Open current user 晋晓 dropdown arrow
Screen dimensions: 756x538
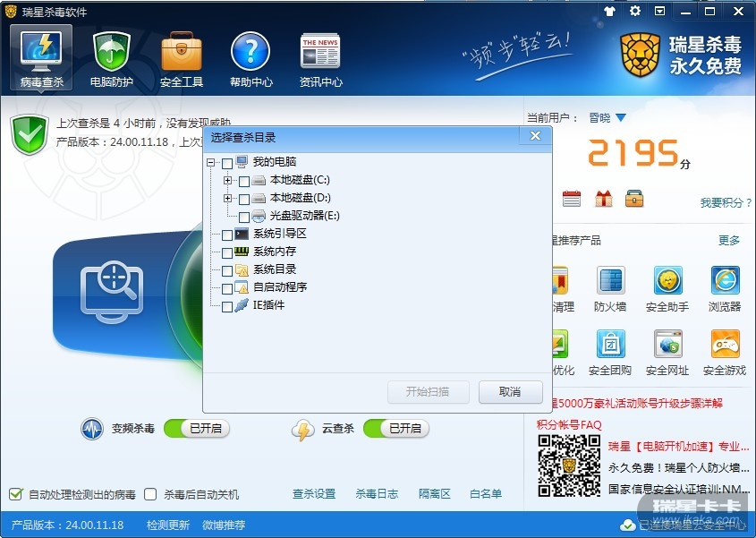click(621, 117)
